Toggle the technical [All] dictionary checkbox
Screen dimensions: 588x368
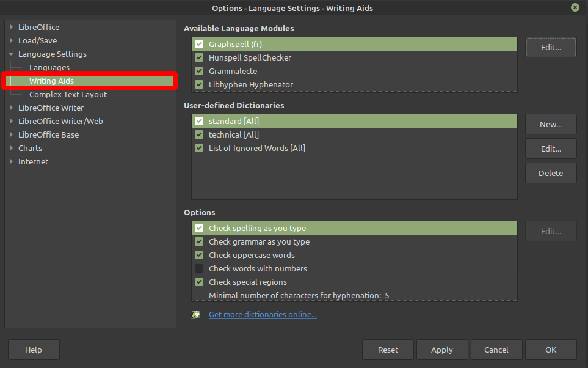pyautogui.click(x=199, y=134)
